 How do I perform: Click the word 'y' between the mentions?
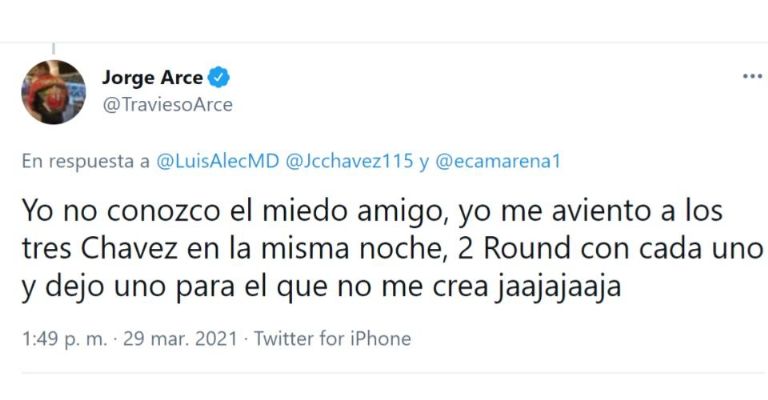(423, 160)
